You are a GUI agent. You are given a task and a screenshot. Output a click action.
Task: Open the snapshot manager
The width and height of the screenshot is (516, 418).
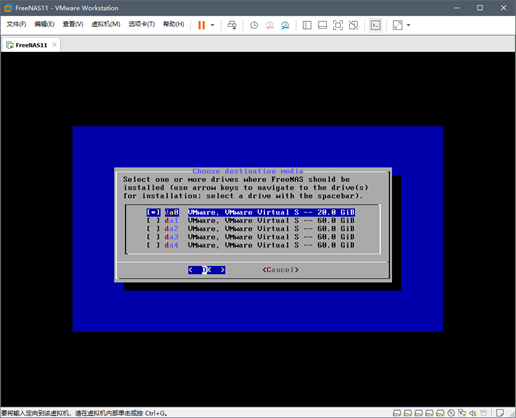click(x=285, y=25)
